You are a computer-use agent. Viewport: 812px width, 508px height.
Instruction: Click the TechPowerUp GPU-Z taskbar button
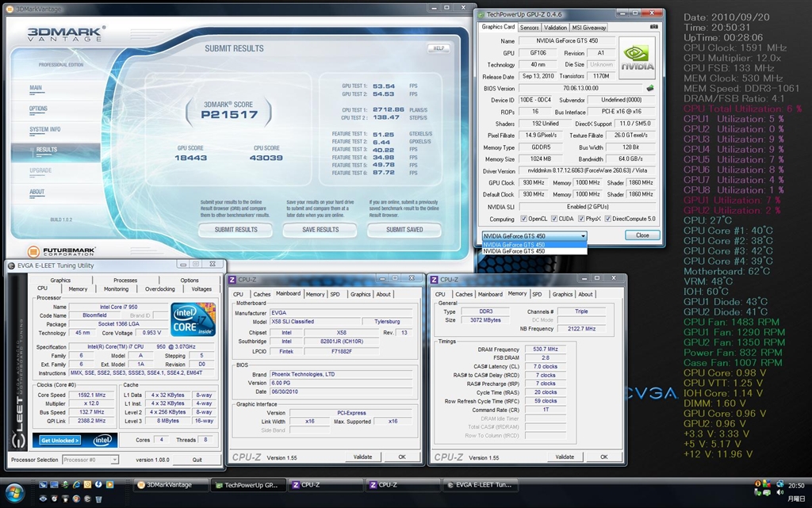(x=247, y=485)
